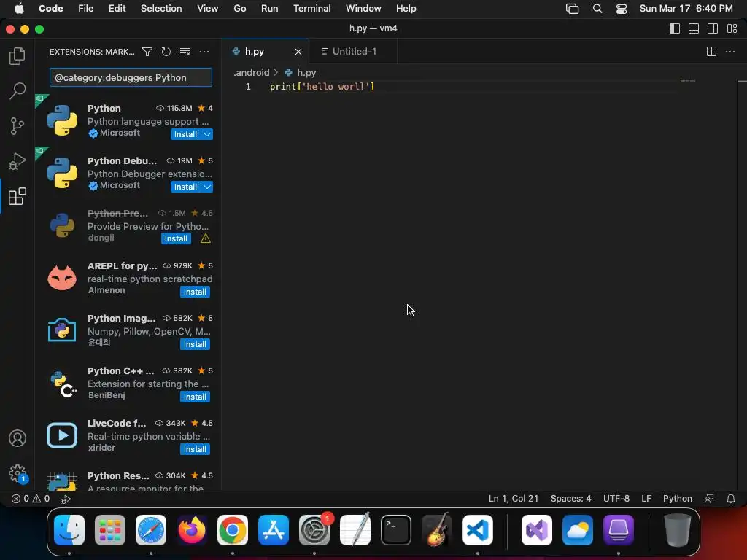
Task: Open the Search view in activity bar
Action: pyautogui.click(x=18, y=90)
